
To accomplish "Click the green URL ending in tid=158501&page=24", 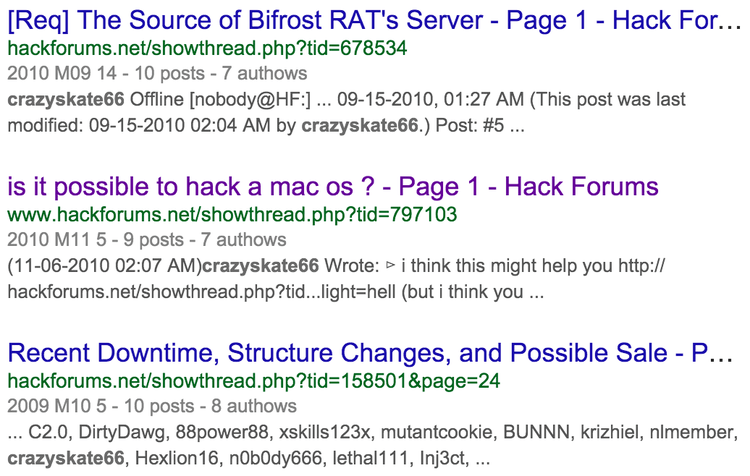I will click(x=253, y=381).
